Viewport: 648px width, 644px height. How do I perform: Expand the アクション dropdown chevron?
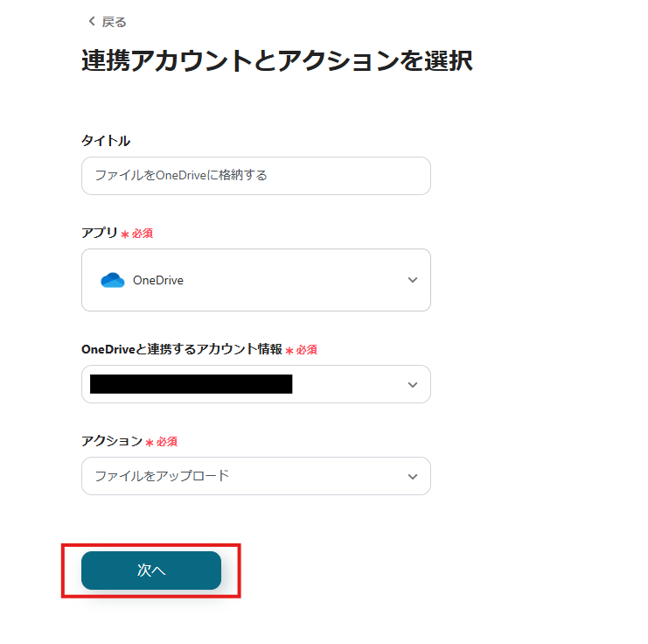click(413, 476)
